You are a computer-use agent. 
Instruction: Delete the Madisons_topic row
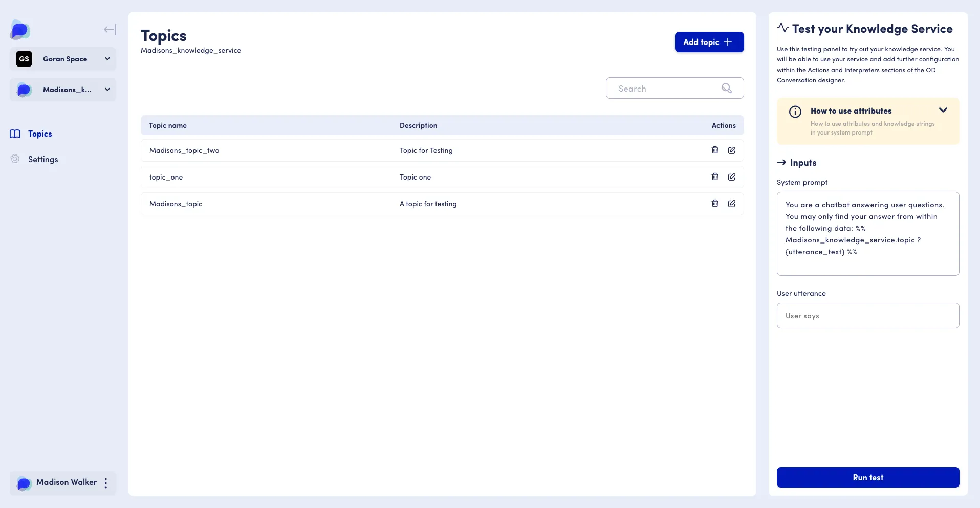715,203
